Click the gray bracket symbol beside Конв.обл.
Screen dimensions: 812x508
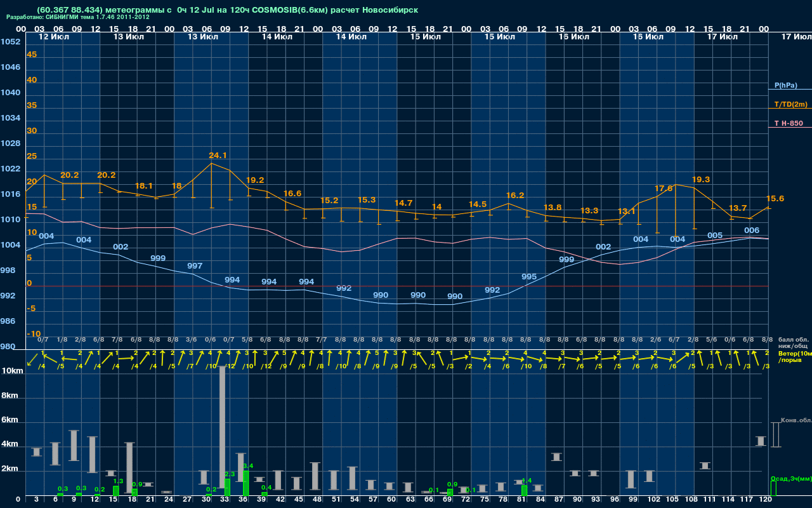coord(775,434)
